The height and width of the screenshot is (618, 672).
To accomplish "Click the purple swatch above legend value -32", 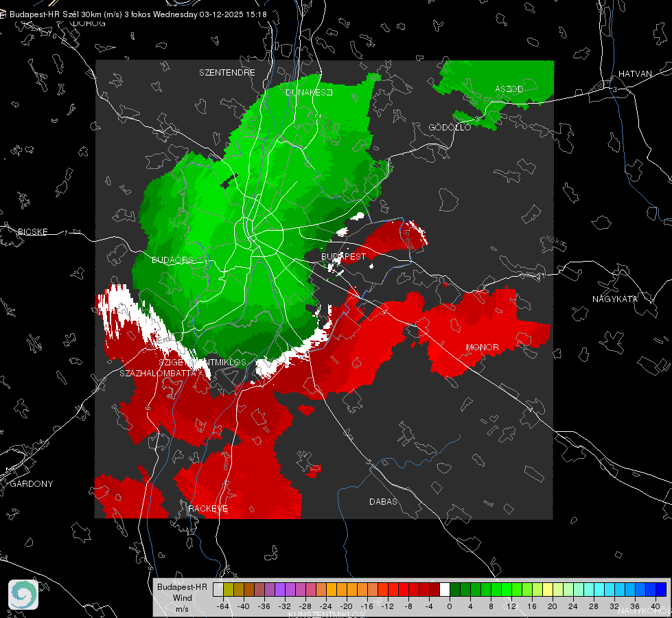I will pos(279,589).
